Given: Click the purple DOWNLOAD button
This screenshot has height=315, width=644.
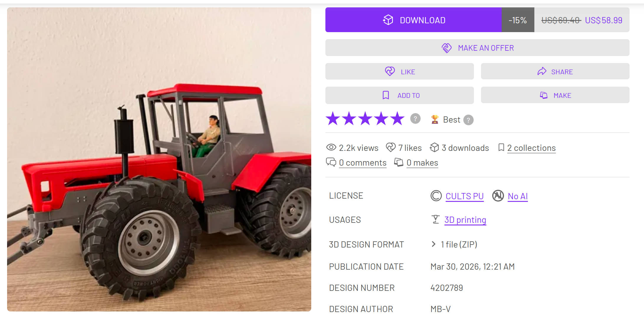Looking at the screenshot, I should point(413,20).
